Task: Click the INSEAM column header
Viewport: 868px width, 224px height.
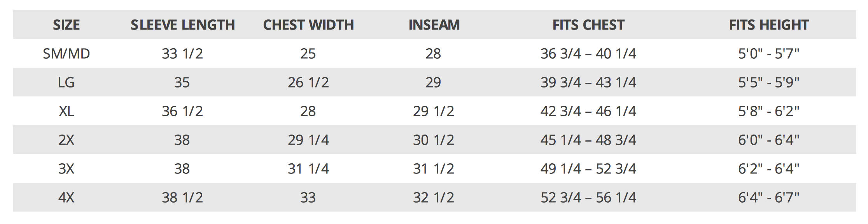Action: pos(434,25)
